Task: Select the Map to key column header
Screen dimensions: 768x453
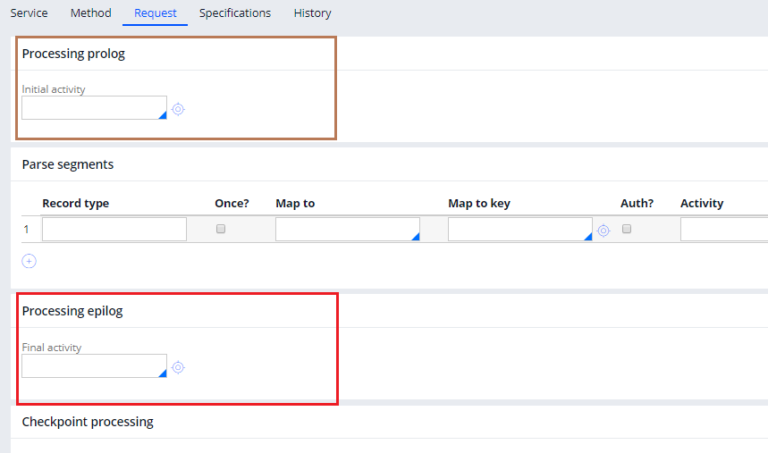Action: pos(479,203)
